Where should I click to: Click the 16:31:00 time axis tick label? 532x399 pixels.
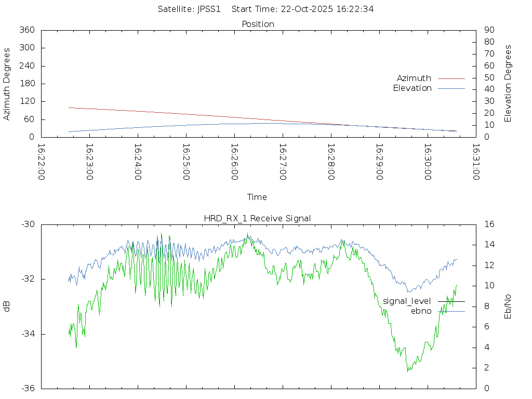click(x=475, y=162)
